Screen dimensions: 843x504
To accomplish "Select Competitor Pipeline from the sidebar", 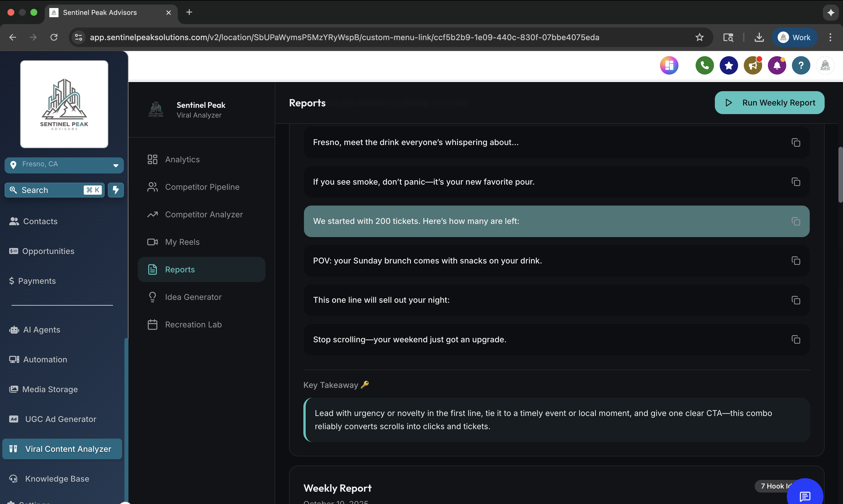I will tap(202, 187).
